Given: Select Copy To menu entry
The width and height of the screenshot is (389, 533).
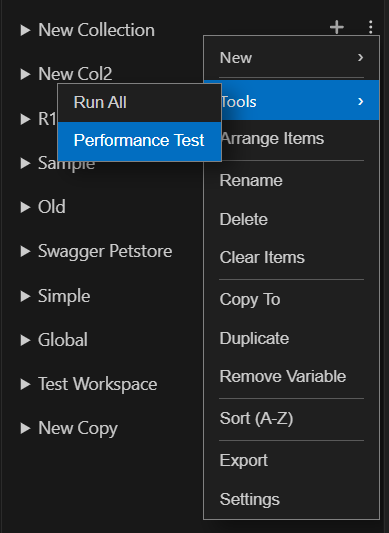Looking at the screenshot, I should click(291, 299).
